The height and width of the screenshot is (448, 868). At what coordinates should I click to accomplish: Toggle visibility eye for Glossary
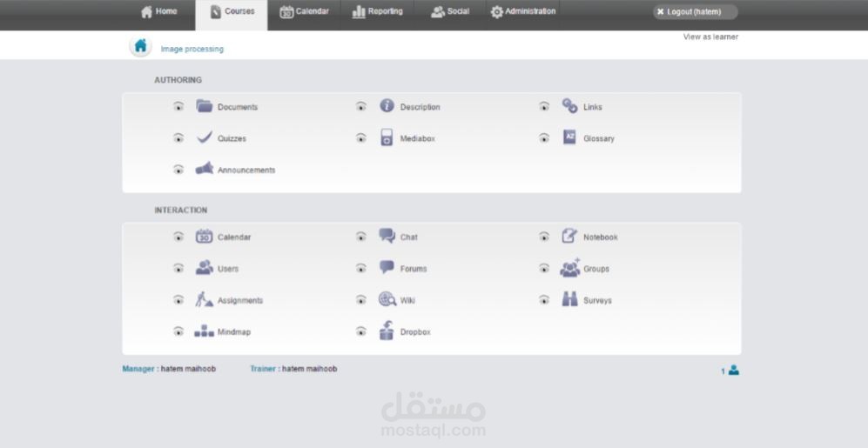tap(544, 137)
